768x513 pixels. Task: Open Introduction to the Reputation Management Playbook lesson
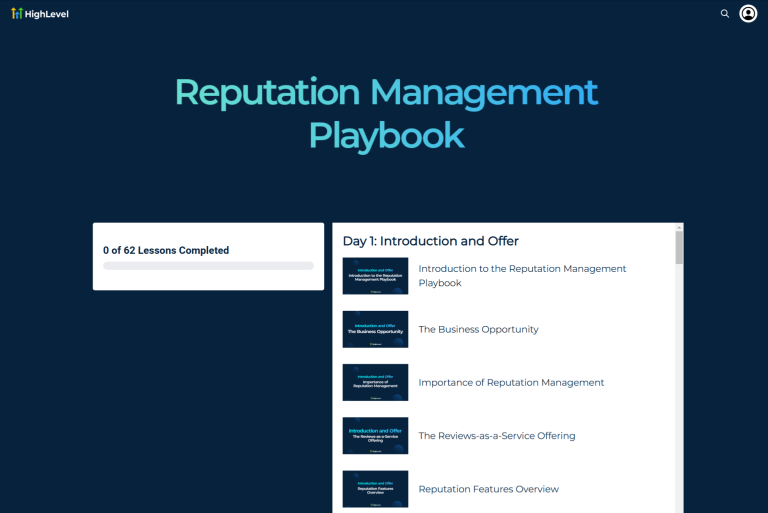tap(522, 276)
